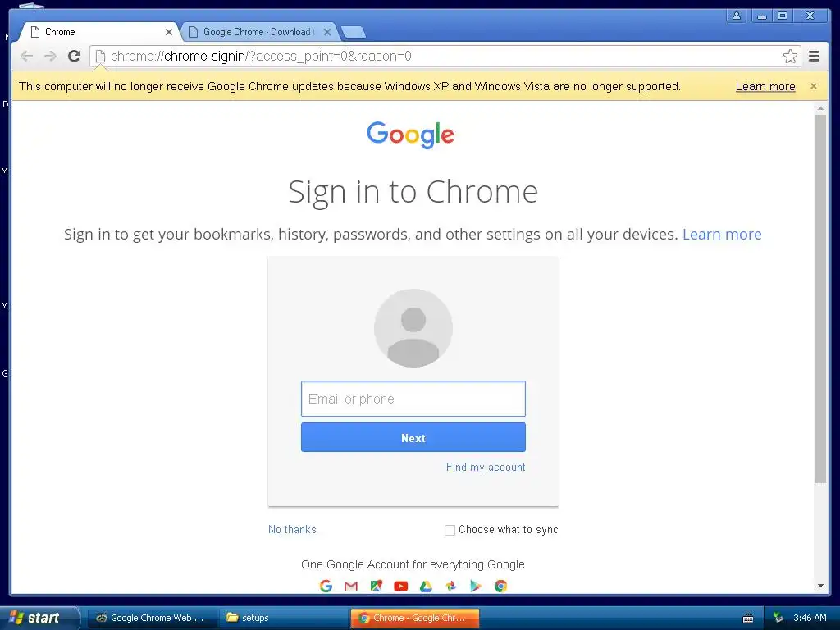Click the Google logo
This screenshot has height=630, width=840.
[x=410, y=135]
